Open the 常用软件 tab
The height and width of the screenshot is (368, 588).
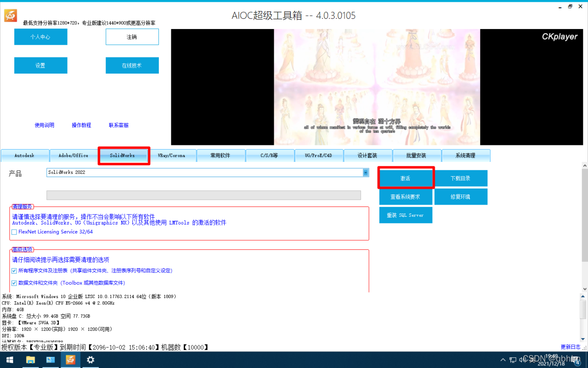220,156
